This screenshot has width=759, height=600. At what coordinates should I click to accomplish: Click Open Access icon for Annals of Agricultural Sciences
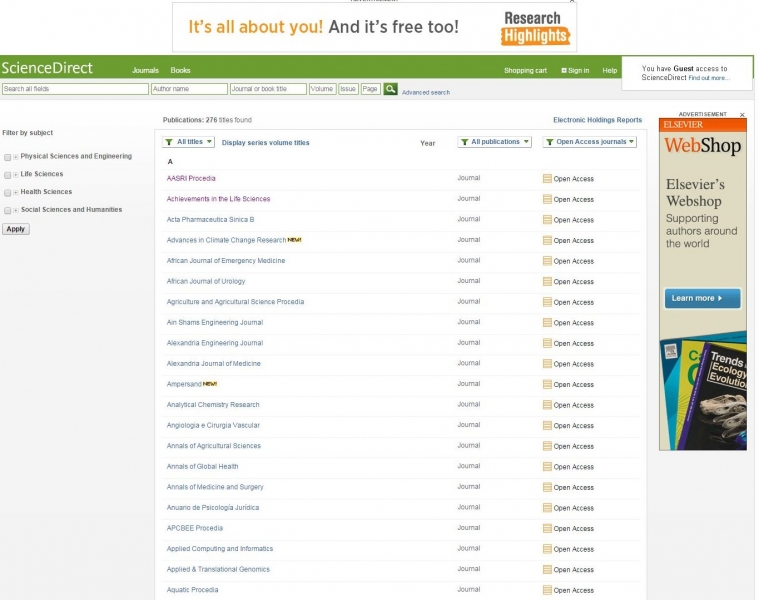(x=547, y=446)
